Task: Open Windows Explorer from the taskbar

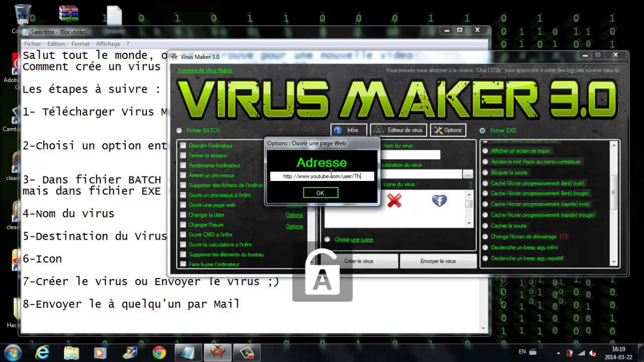Action: tap(72, 352)
